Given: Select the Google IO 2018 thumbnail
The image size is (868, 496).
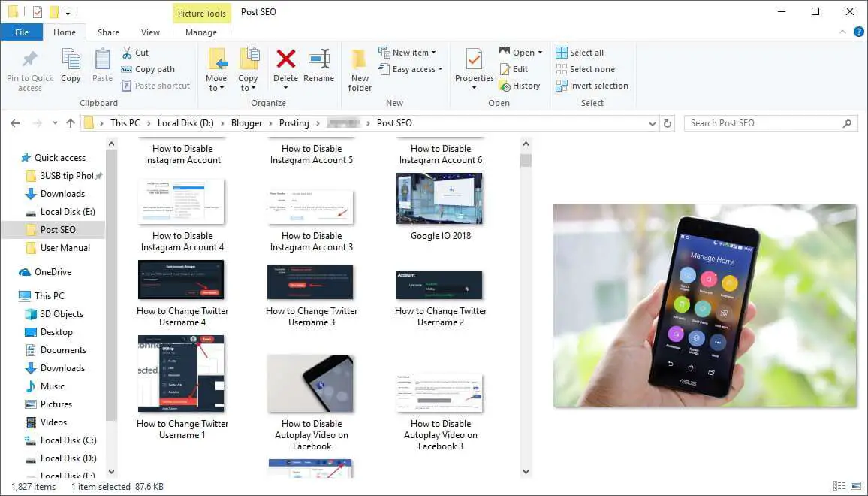Looking at the screenshot, I should click(x=440, y=198).
